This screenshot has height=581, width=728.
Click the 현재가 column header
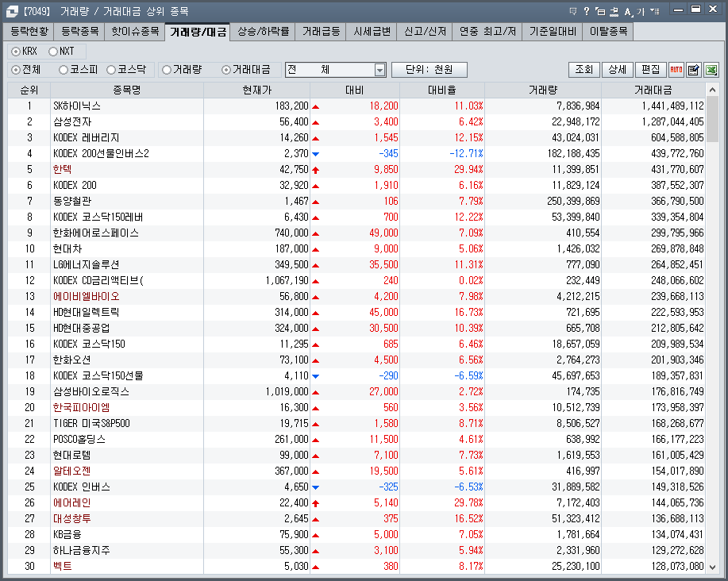[x=256, y=90]
